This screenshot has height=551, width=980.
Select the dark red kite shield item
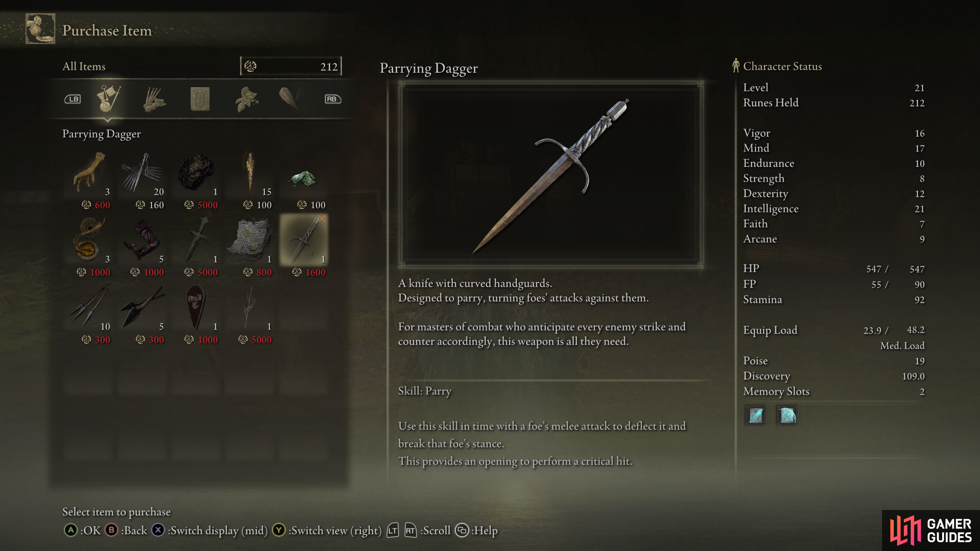coord(197,314)
